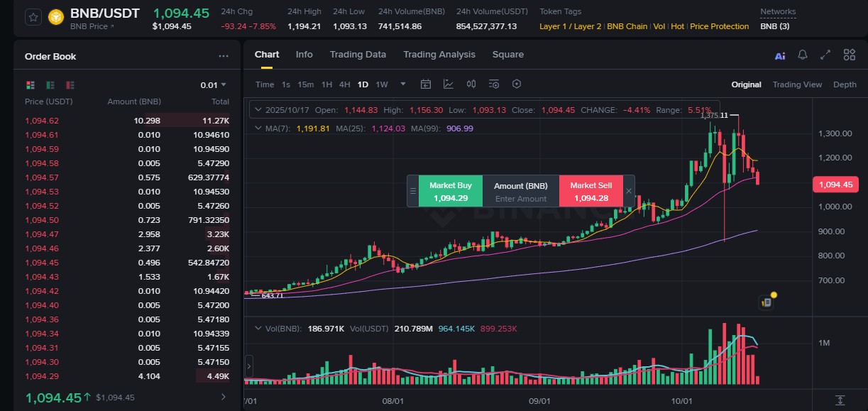
Task: Open the AI assistant icon
Action: [x=780, y=55]
